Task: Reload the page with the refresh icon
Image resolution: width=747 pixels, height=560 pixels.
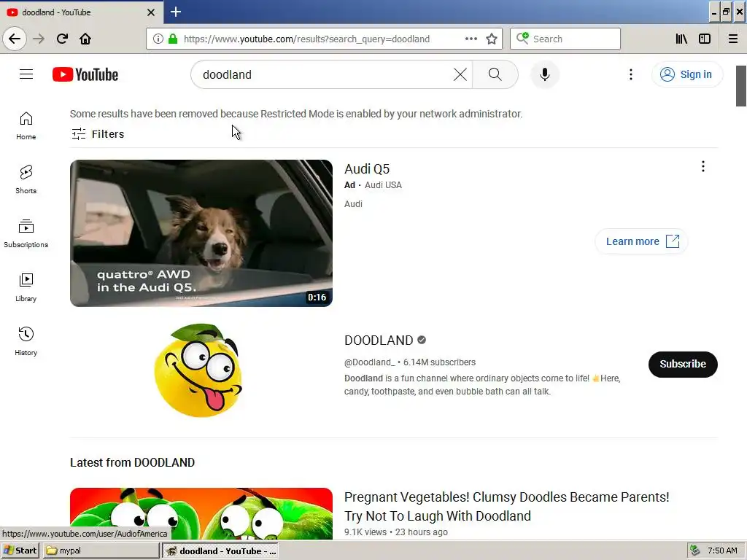Action: [62, 39]
